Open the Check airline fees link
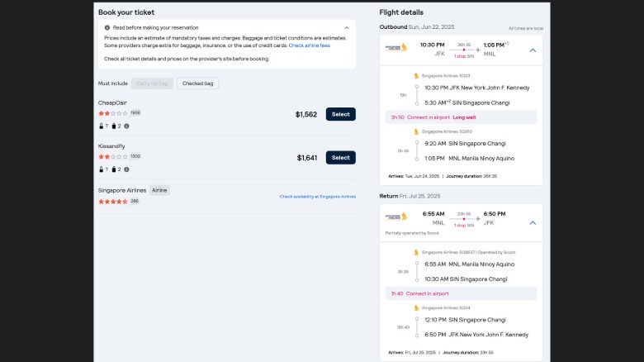 click(x=310, y=45)
